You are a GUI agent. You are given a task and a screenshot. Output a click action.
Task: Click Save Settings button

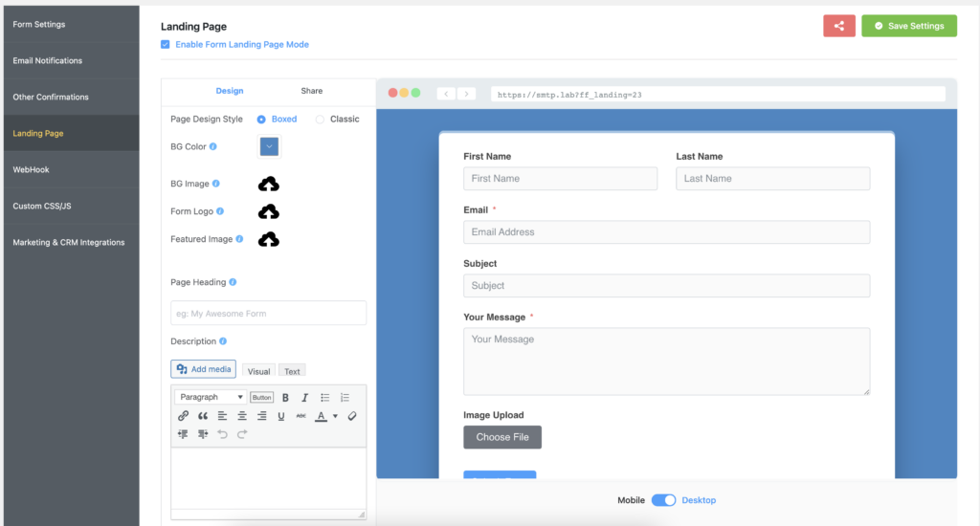click(x=909, y=26)
